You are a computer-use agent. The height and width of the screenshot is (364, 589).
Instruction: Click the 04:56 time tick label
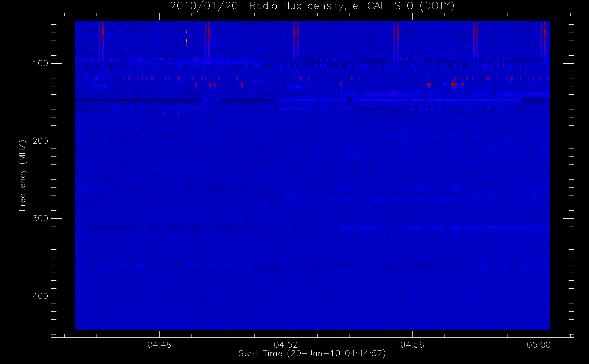(412, 345)
